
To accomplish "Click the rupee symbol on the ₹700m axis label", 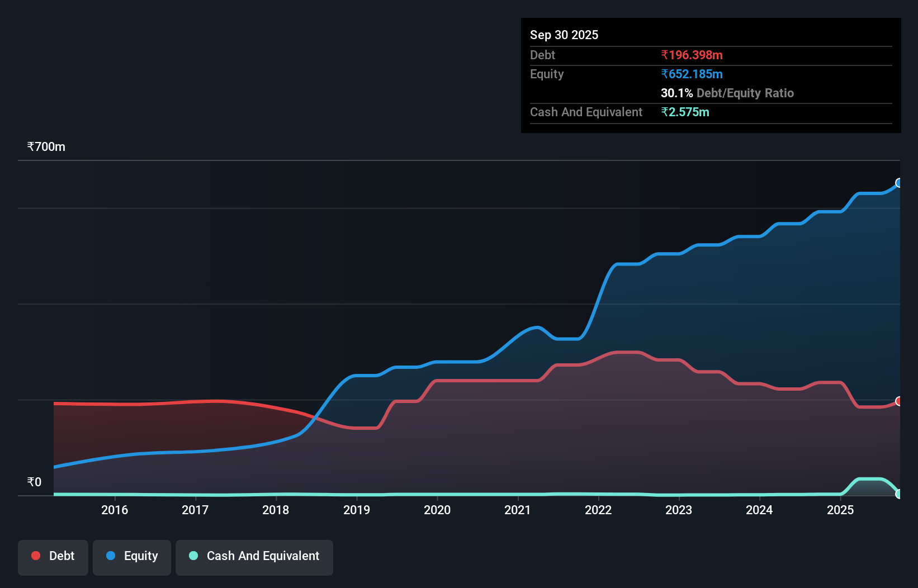I will point(31,146).
